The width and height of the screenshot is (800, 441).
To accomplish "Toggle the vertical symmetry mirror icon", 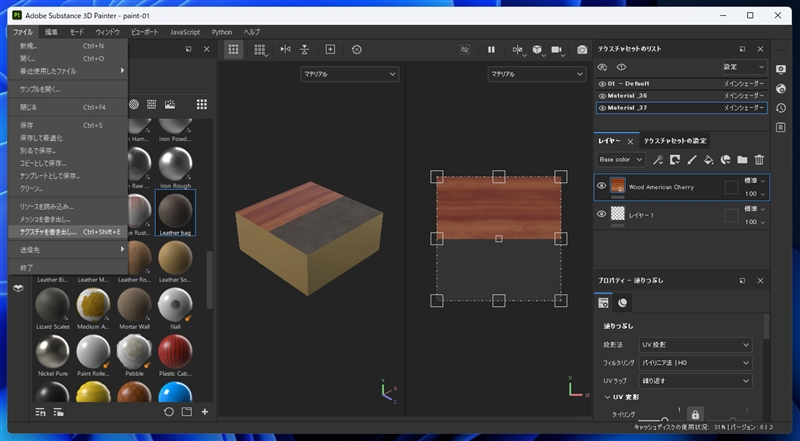I will (305, 50).
